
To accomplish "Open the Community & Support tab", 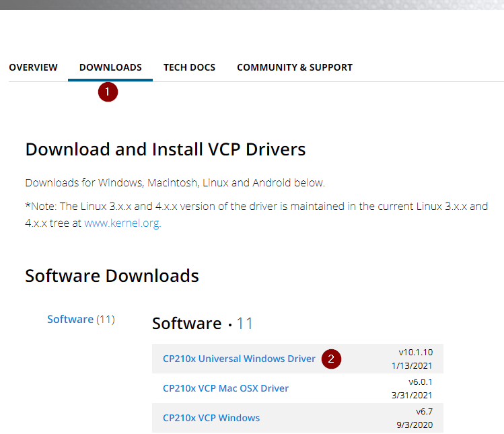I will [295, 67].
